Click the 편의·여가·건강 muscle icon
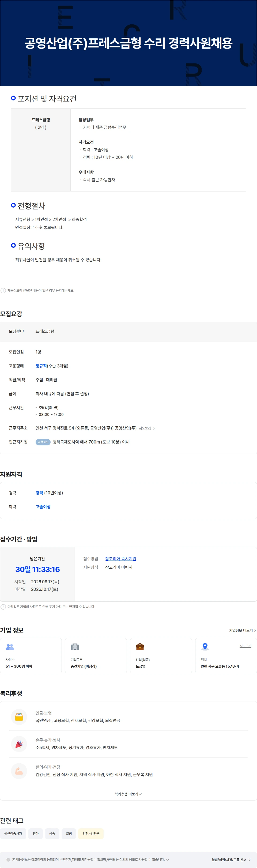The image size is (257, 868). (19, 771)
